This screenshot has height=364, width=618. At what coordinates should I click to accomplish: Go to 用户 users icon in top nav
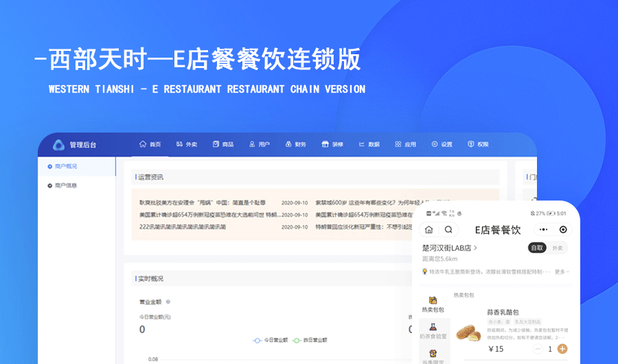tap(252, 144)
